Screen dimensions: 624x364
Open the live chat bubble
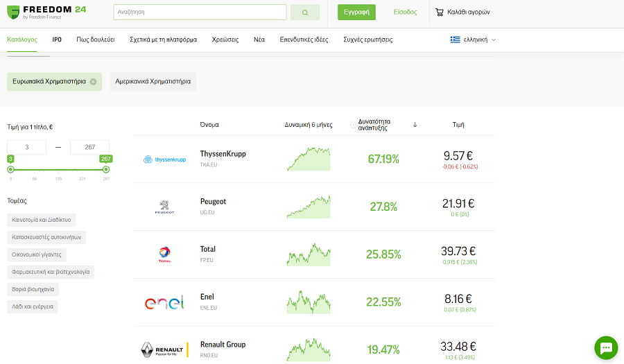(x=605, y=347)
